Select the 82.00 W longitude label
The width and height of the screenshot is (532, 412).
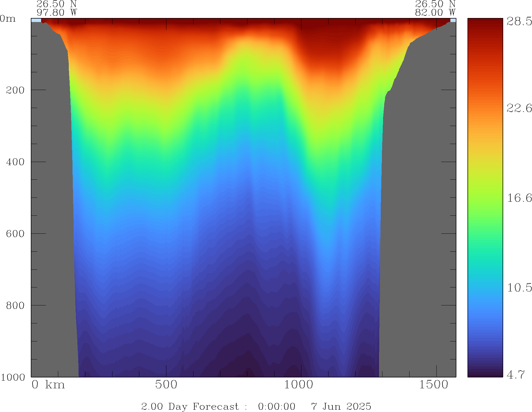point(435,13)
